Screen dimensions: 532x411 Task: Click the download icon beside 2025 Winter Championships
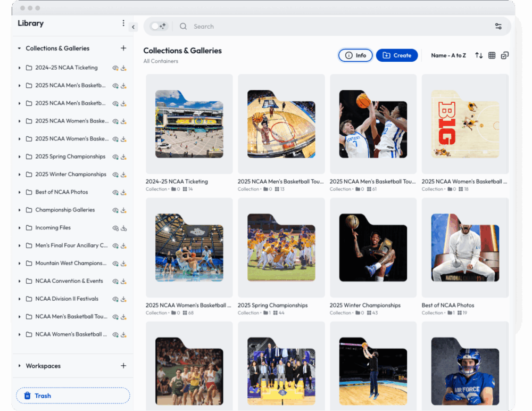[x=123, y=174]
